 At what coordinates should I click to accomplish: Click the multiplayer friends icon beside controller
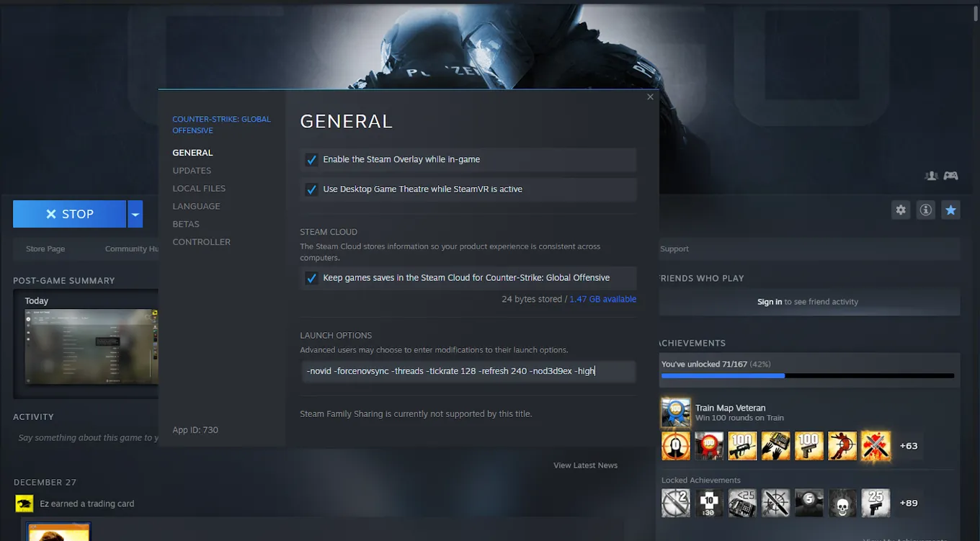[x=931, y=176]
